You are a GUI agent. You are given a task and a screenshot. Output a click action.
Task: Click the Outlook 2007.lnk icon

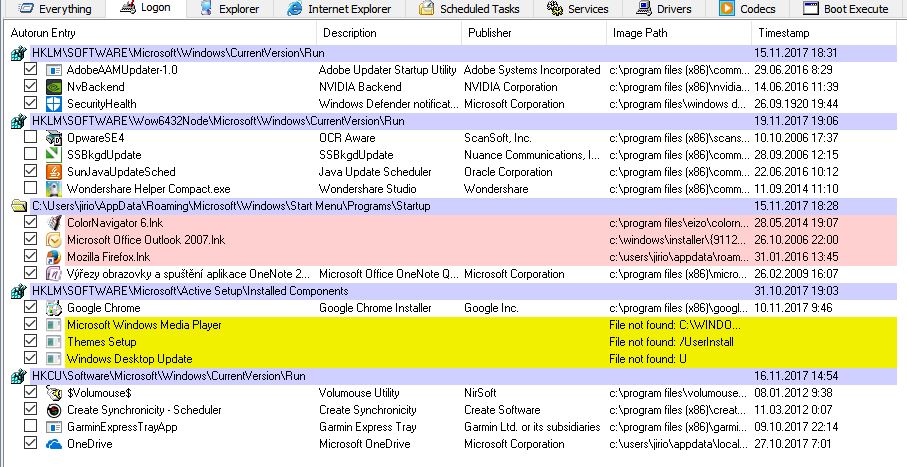(x=54, y=240)
